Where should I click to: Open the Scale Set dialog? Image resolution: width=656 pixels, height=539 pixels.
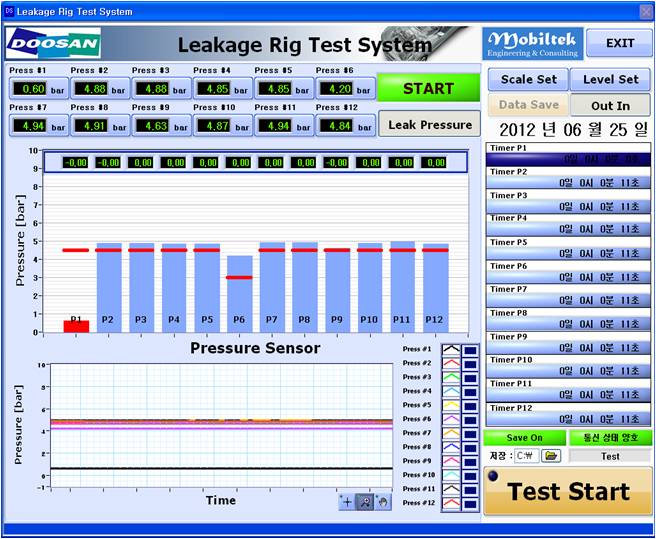point(528,80)
